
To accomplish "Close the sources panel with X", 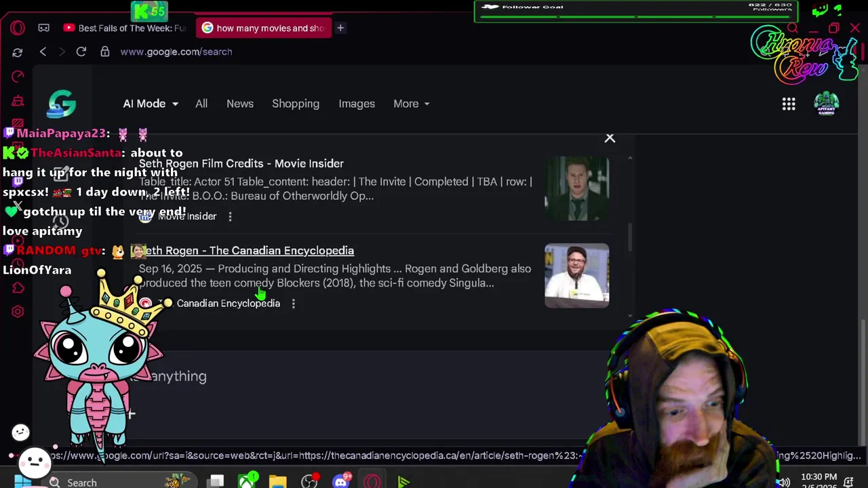I will click(x=610, y=138).
